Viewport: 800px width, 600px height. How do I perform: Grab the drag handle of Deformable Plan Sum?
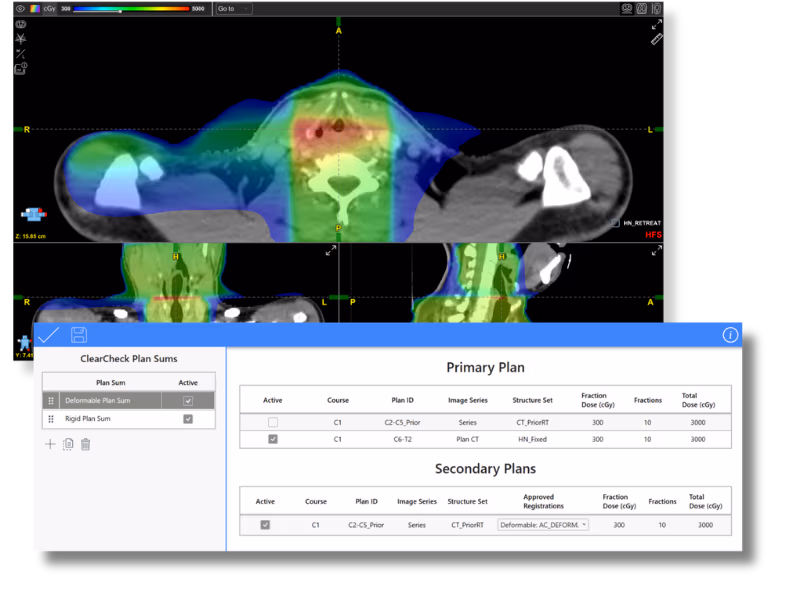click(51, 401)
